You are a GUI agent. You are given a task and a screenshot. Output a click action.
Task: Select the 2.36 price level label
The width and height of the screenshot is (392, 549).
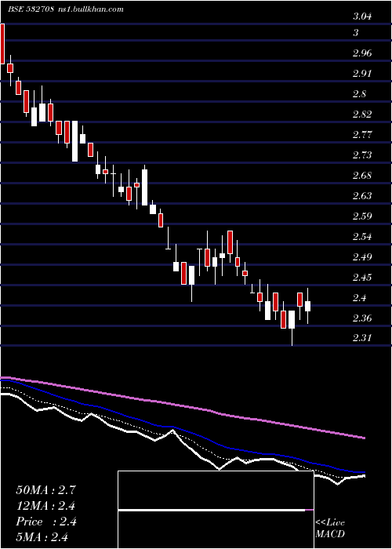(x=362, y=318)
